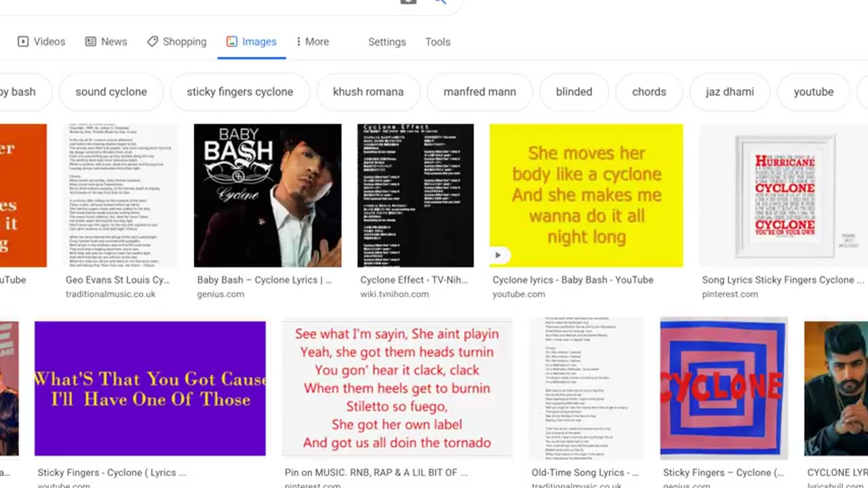
Task: Click wiki.tvnihon.com source text
Action: [395, 294]
